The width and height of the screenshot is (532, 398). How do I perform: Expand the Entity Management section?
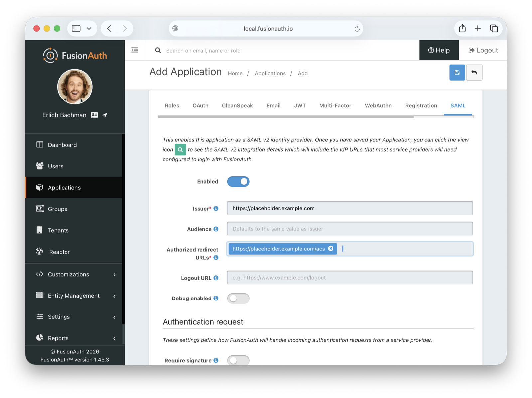(x=74, y=296)
